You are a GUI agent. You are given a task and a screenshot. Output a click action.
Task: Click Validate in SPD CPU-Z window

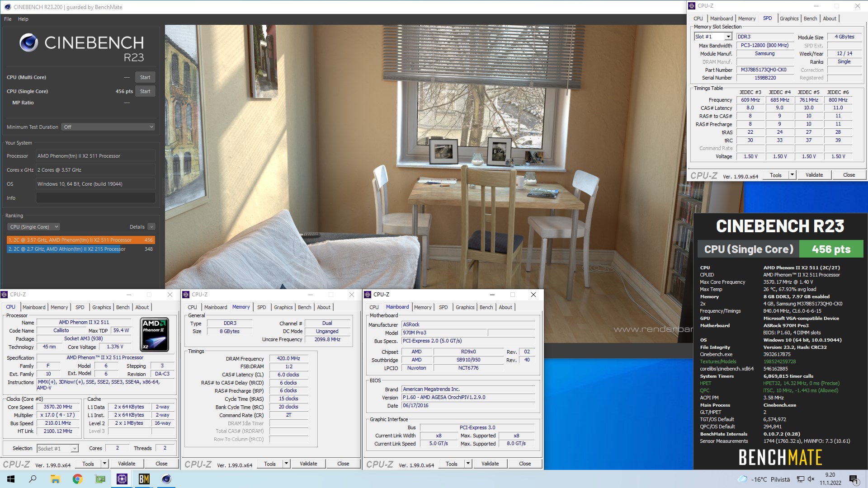click(x=814, y=175)
